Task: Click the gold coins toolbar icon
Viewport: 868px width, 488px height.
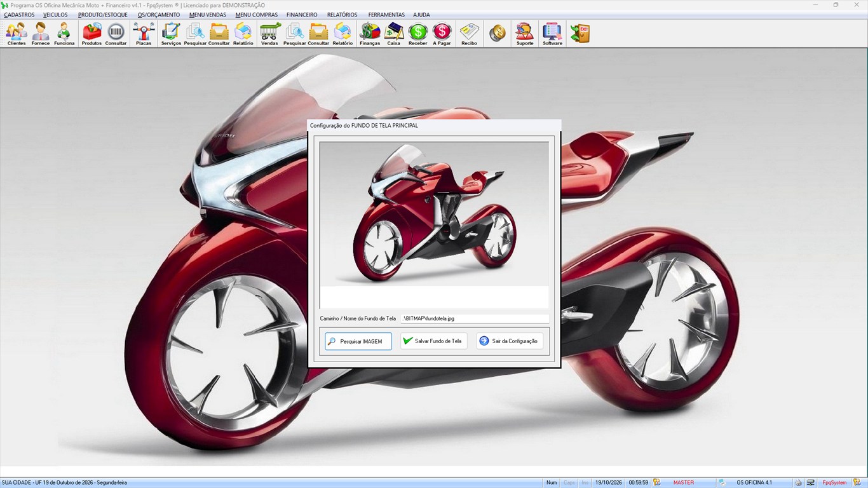Action: coord(498,34)
